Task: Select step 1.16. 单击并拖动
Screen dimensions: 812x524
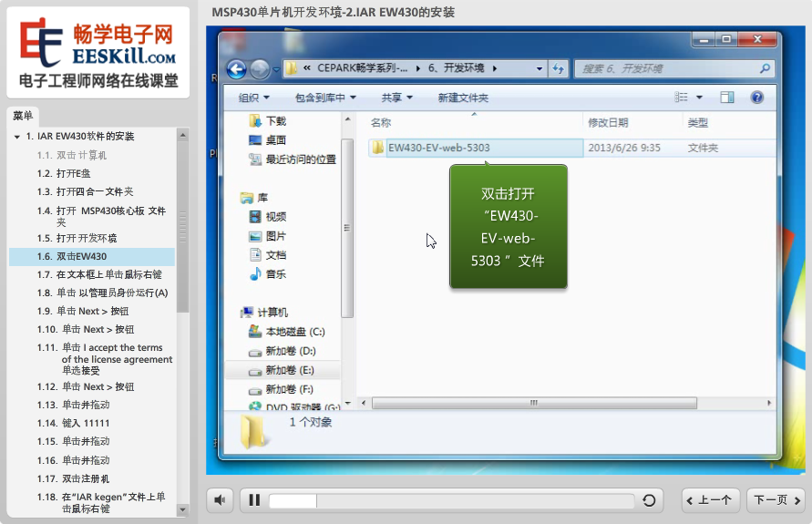Action: [x=73, y=460]
